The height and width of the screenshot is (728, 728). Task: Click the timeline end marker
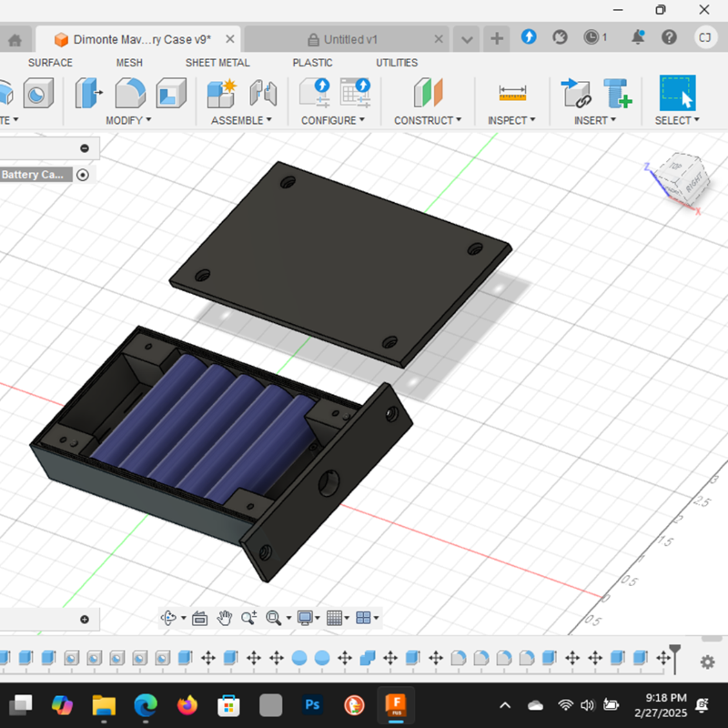[674, 658]
